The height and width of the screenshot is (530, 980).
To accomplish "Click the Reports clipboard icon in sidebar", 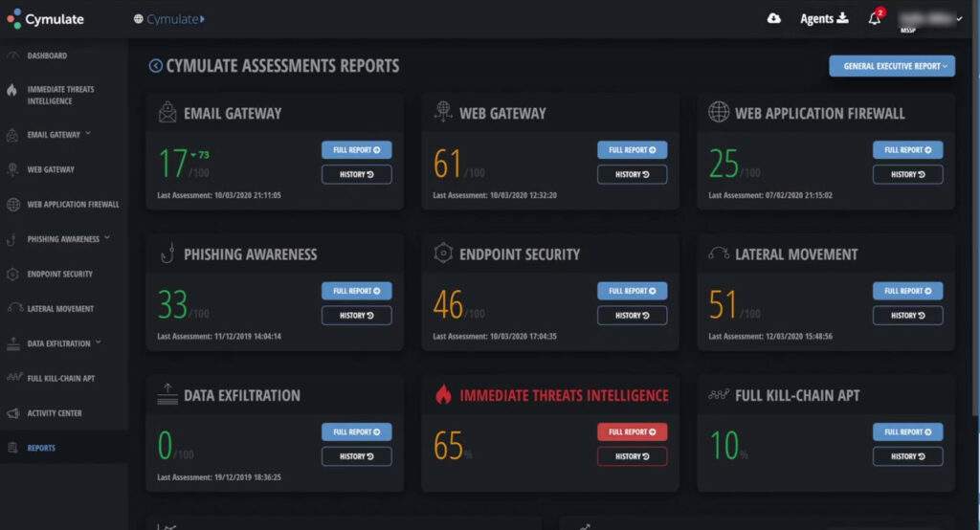I will pos(12,448).
